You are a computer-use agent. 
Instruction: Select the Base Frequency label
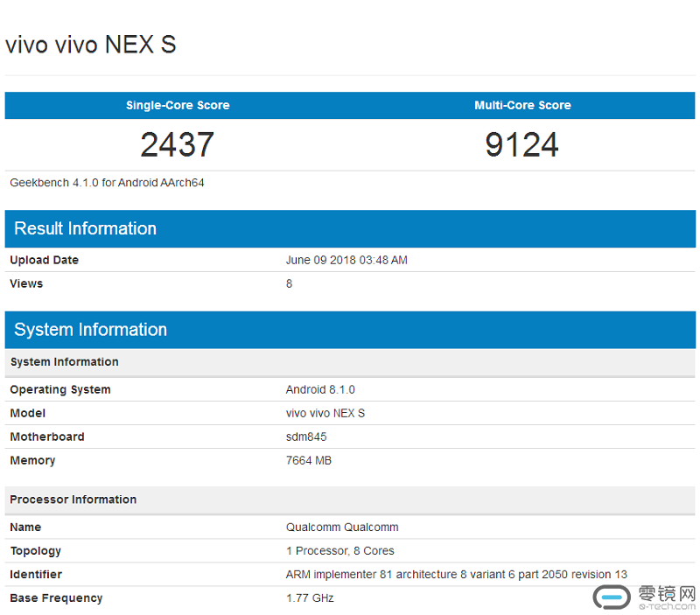pyautogui.click(x=56, y=598)
